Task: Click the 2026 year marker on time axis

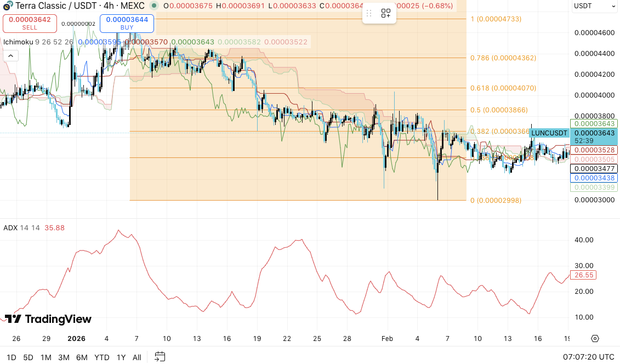Action: point(76,339)
